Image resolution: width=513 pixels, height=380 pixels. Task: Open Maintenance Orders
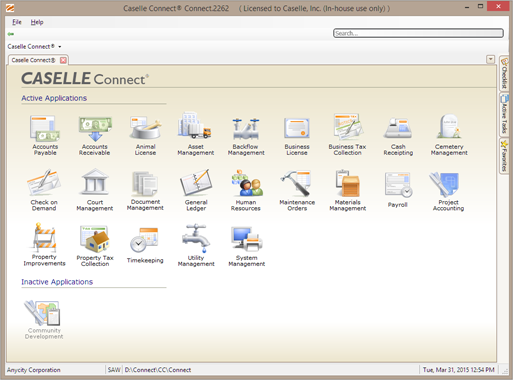[297, 190]
